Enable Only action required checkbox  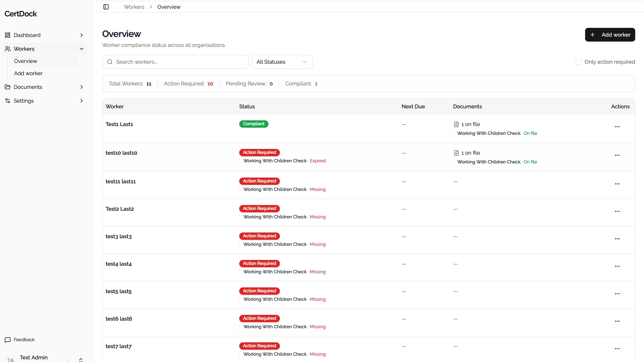click(x=578, y=62)
